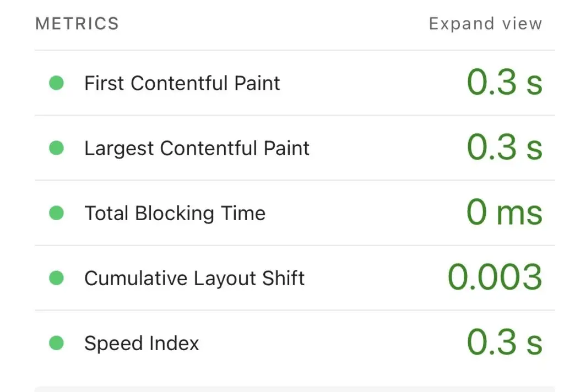Select the Total Blocking Time label
This screenshot has height=392, width=564.
coord(175,213)
